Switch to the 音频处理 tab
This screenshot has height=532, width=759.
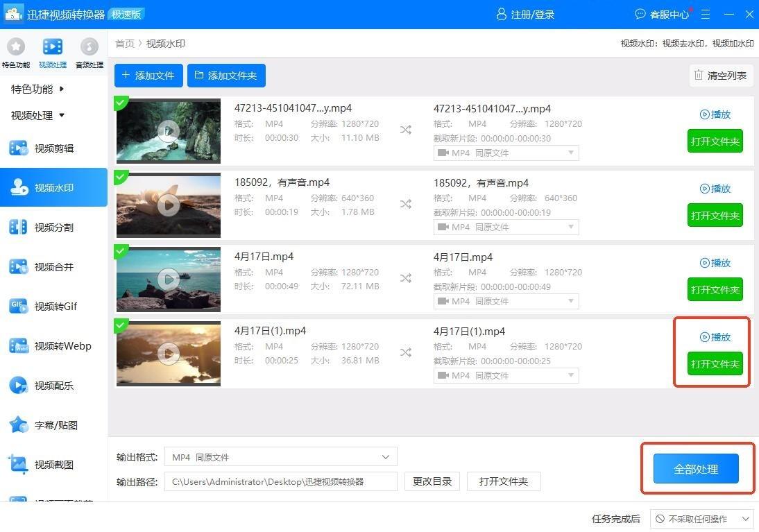89,53
